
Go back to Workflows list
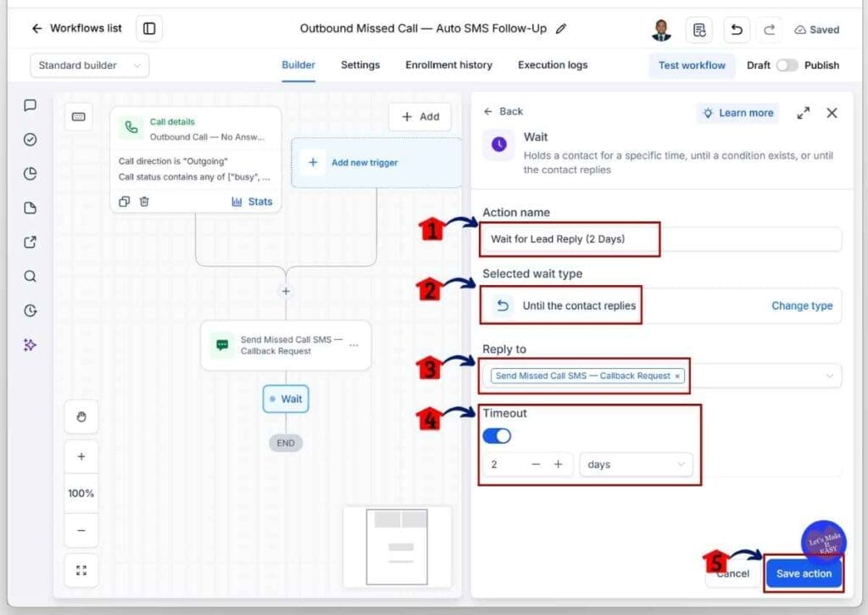point(76,28)
